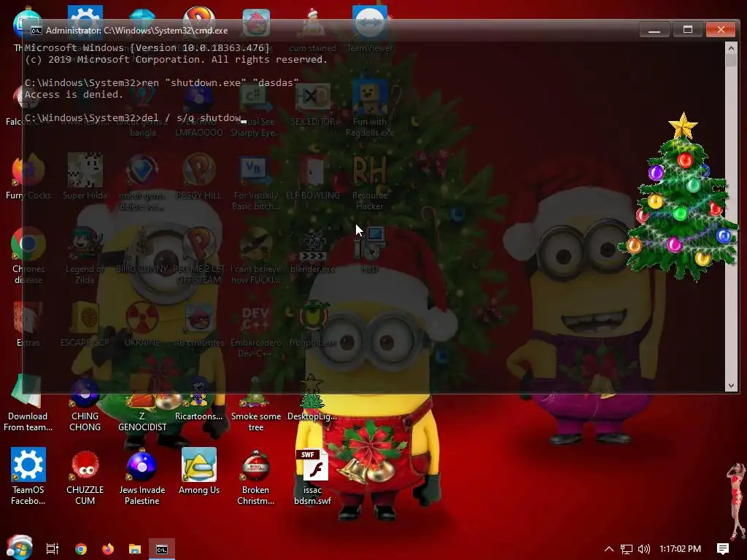Open File Explorer from the taskbar

[x=135, y=549]
